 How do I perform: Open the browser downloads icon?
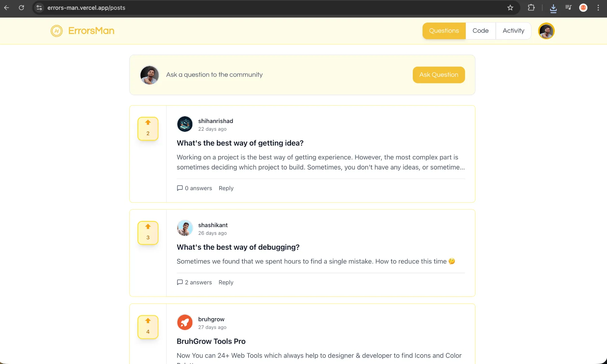(553, 8)
